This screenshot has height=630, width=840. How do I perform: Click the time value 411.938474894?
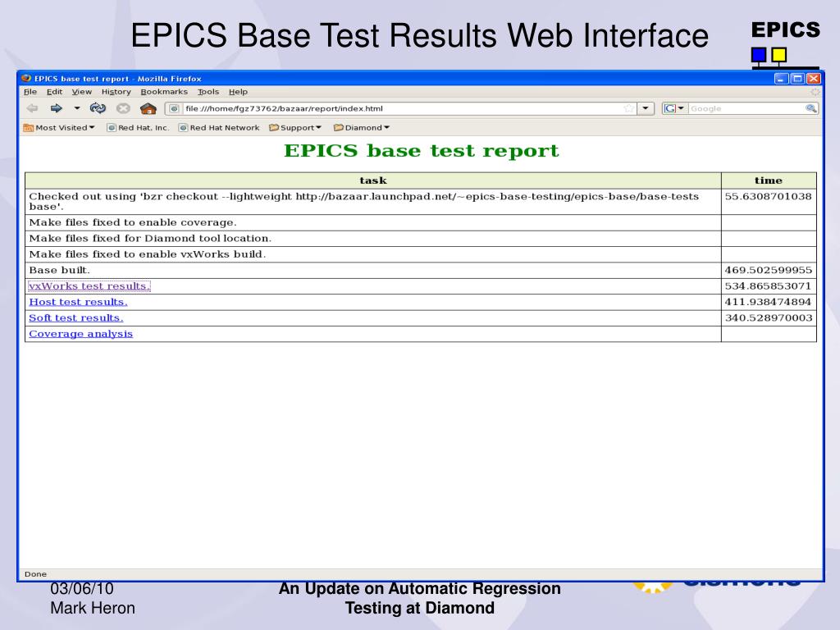pyautogui.click(x=768, y=302)
